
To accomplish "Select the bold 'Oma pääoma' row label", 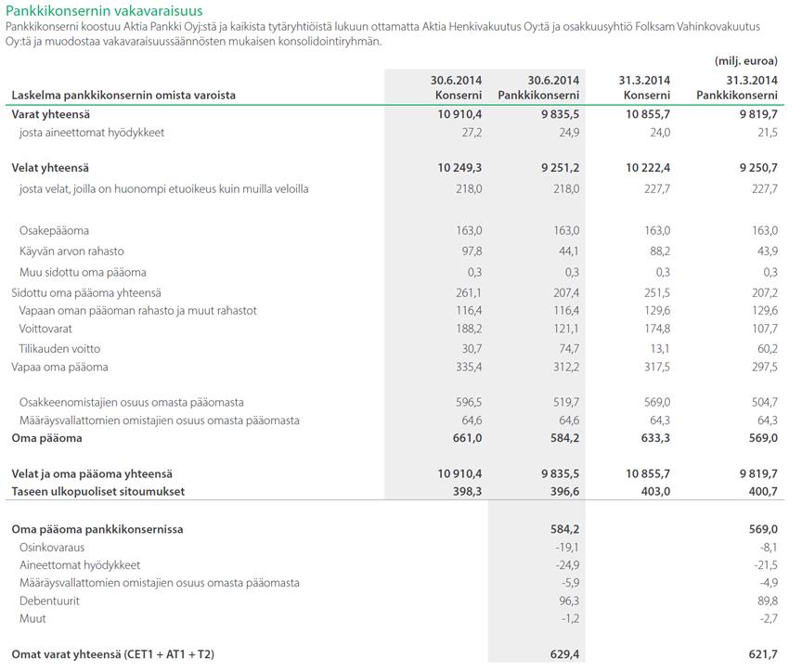I will tap(46, 438).
